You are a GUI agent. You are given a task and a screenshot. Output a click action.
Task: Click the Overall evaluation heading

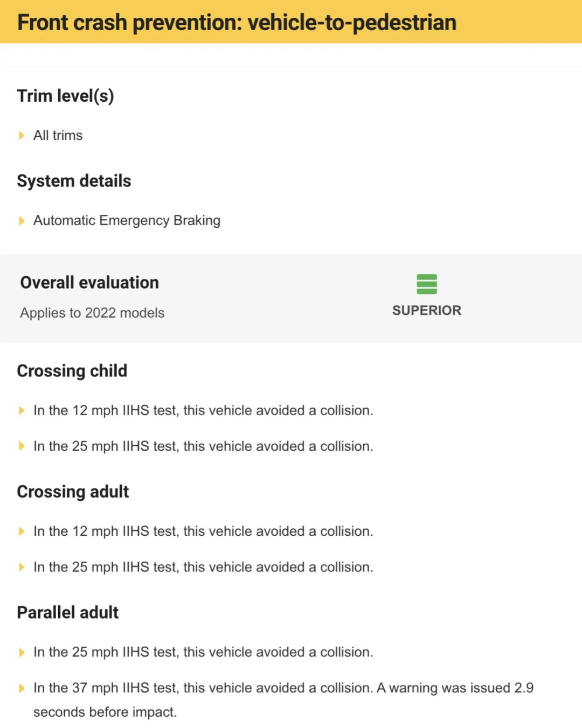click(x=89, y=282)
